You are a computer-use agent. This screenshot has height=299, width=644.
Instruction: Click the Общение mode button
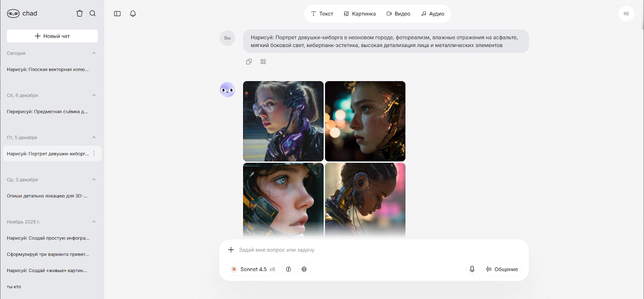click(x=502, y=269)
